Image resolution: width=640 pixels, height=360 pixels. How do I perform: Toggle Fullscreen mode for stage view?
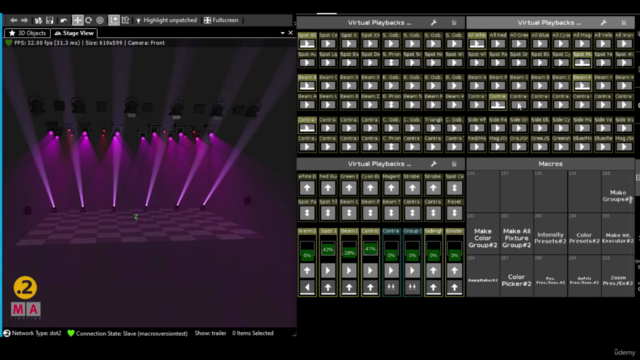click(221, 20)
